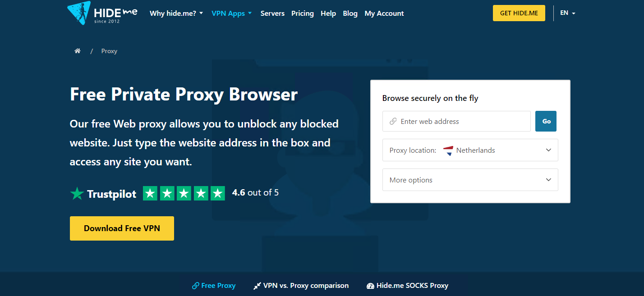Click the Trustpilot star logo
This screenshot has height=296, width=644.
click(x=77, y=194)
